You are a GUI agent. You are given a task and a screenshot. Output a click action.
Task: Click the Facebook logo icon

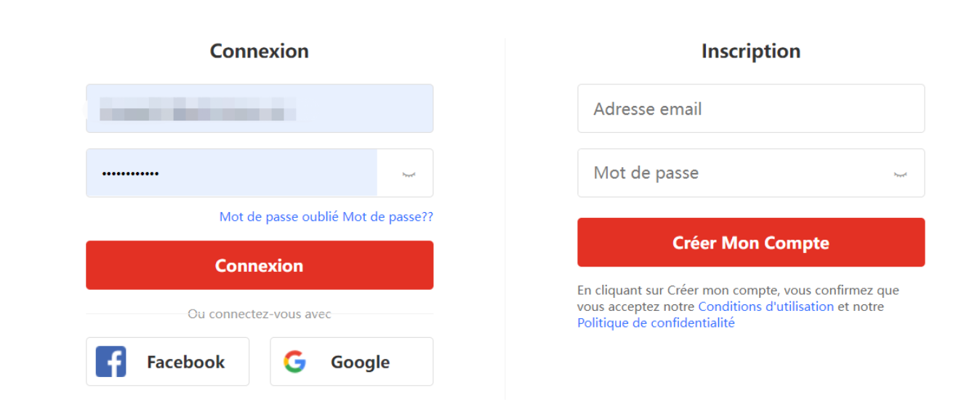pyautogui.click(x=111, y=362)
